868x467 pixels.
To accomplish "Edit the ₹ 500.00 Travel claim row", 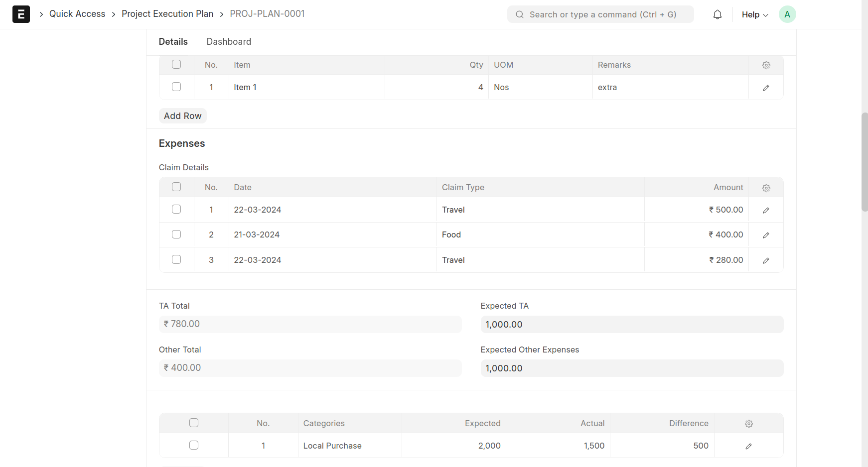I will [766, 210].
